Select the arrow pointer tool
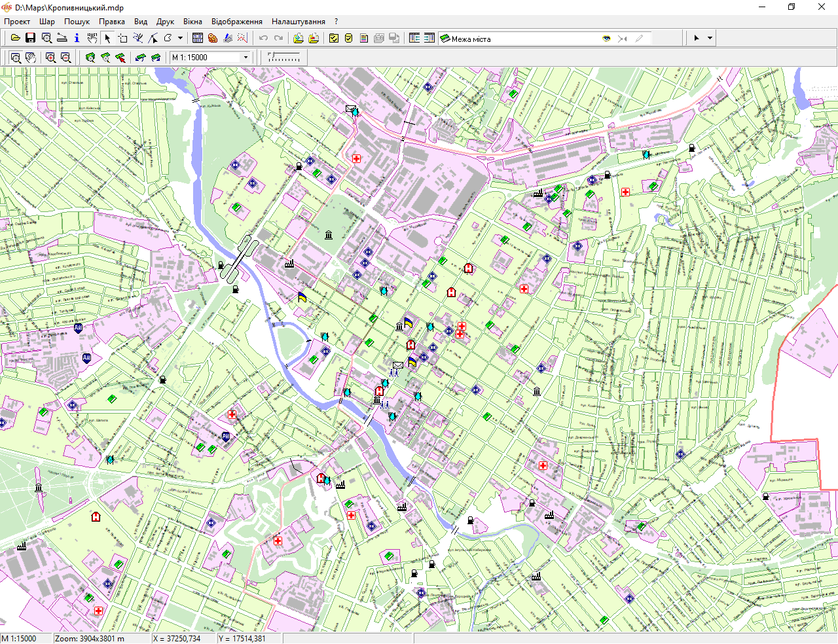 point(107,38)
